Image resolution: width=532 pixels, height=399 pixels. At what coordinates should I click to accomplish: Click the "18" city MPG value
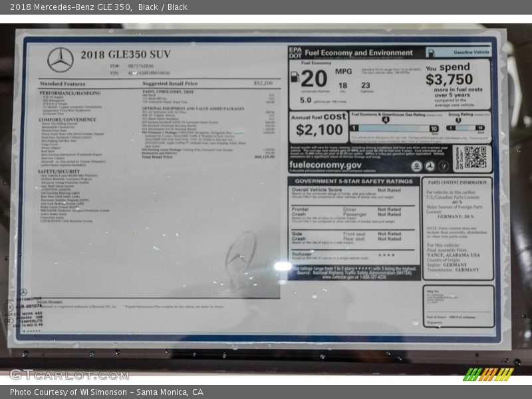click(342, 86)
